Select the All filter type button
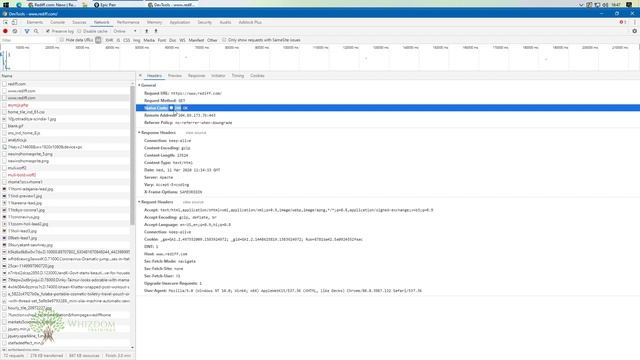 click(98, 40)
